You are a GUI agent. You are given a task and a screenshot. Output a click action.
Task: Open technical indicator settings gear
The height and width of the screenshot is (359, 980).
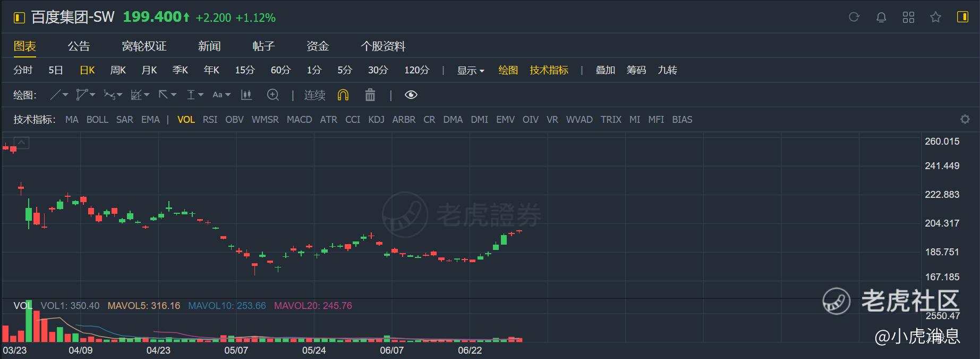(x=965, y=119)
